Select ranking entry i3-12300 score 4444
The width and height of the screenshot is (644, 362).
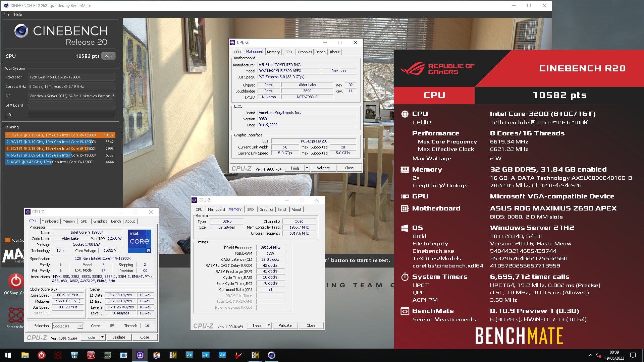60,162
